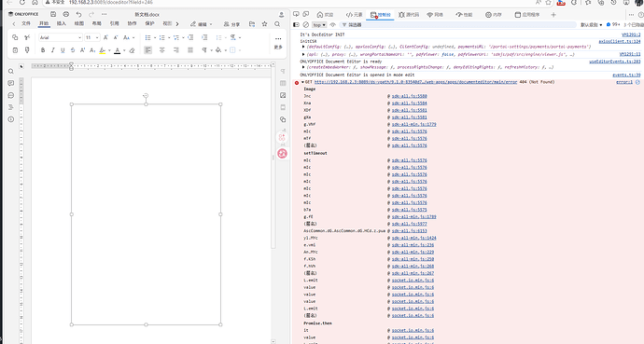Toggle DevTools device emulation icon
644x344 pixels.
pos(306,14)
